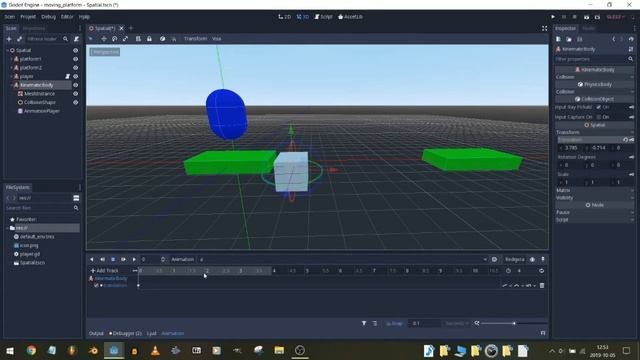
Task: Open the Output bottom panel tab
Action: 96,333
